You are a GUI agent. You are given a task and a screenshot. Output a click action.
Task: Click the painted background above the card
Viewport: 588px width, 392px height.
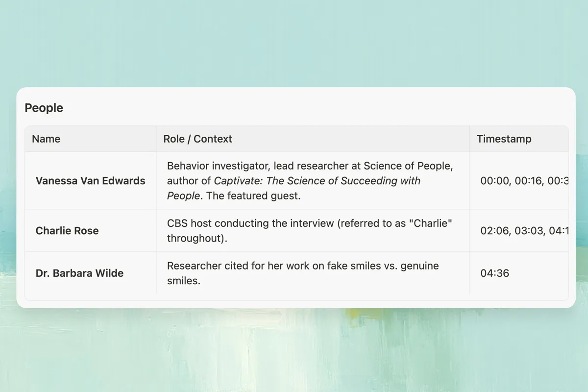(294, 44)
